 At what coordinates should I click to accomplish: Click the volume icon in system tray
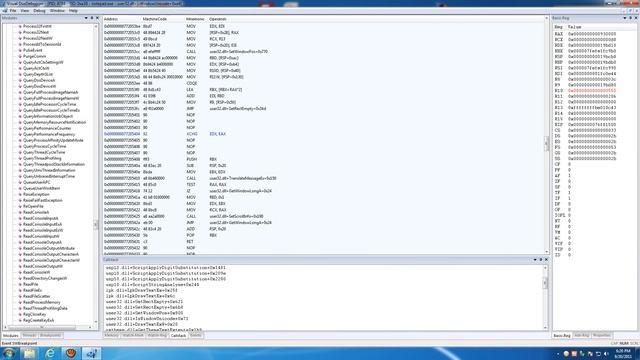point(606,353)
